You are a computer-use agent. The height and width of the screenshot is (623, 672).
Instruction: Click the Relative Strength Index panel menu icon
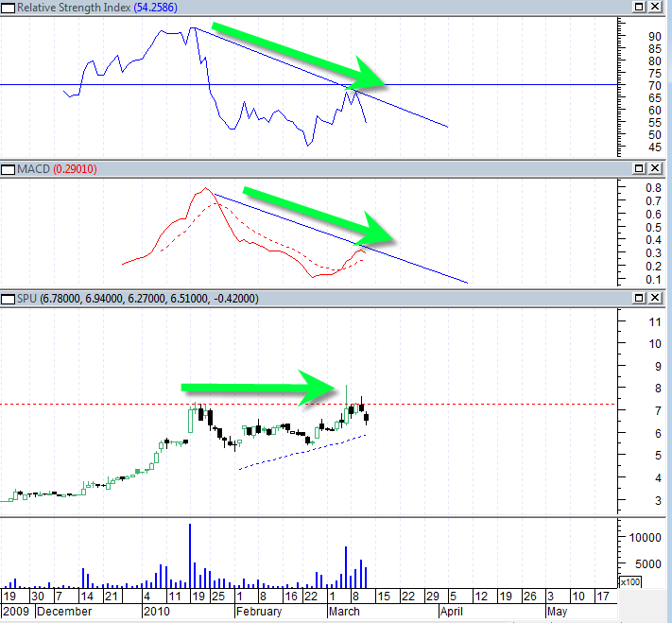click(x=9, y=8)
